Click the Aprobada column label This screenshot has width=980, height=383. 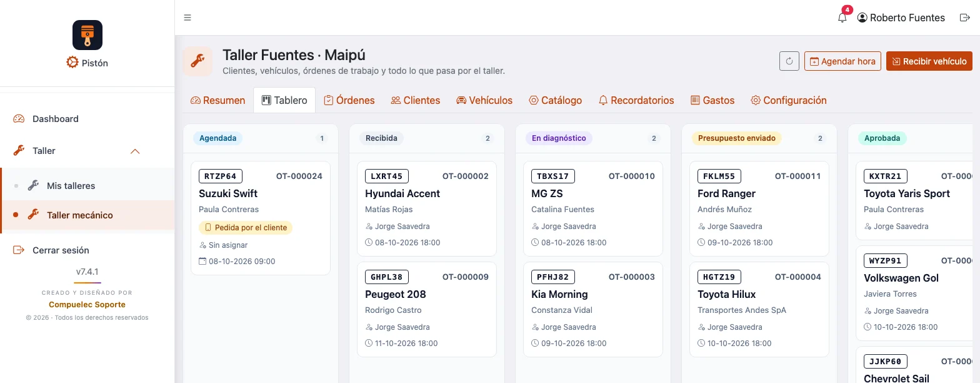[x=882, y=138]
